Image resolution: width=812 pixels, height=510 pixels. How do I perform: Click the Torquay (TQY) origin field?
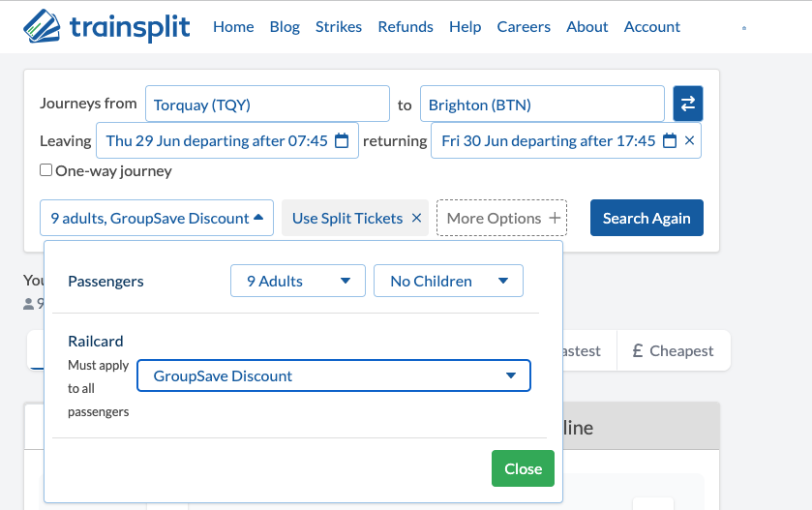[x=267, y=105]
